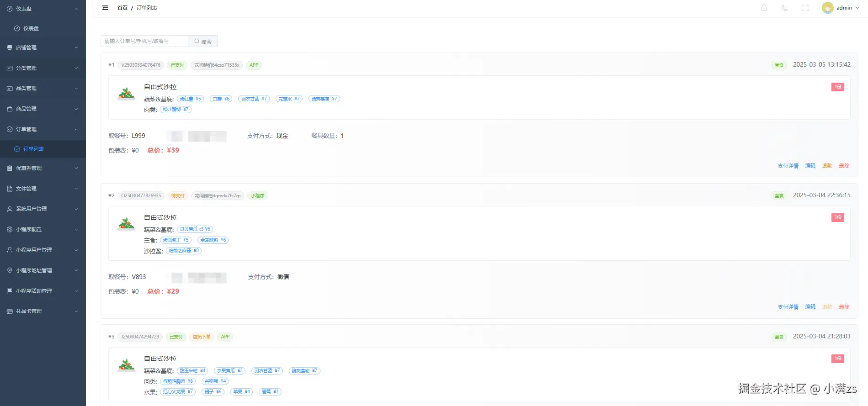Click the 礼品卡管理 card icon
Image resolution: width=868 pixels, height=406 pixels.
pos(10,311)
